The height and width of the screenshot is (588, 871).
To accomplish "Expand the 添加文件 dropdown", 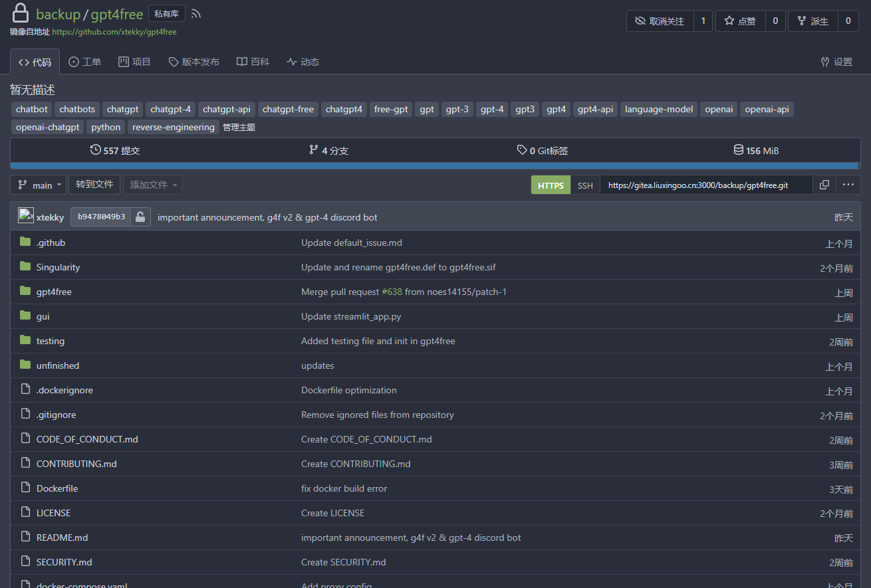I will pos(154,185).
